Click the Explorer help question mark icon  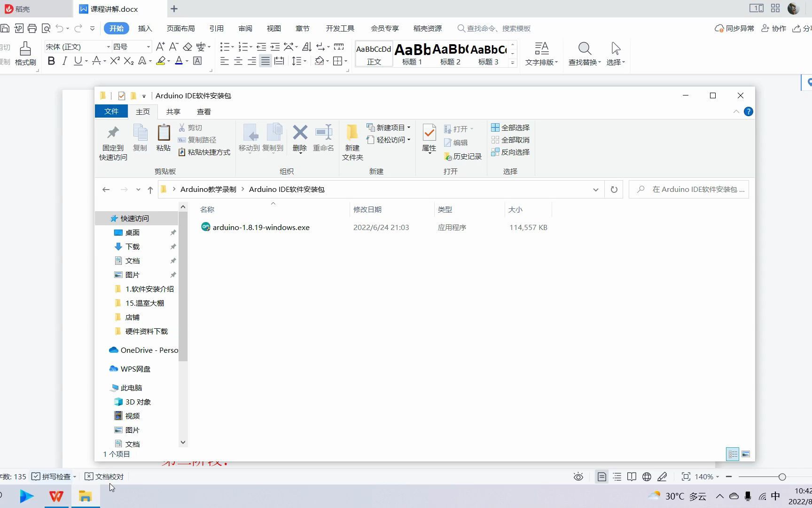pyautogui.click(x=749, y=111)
